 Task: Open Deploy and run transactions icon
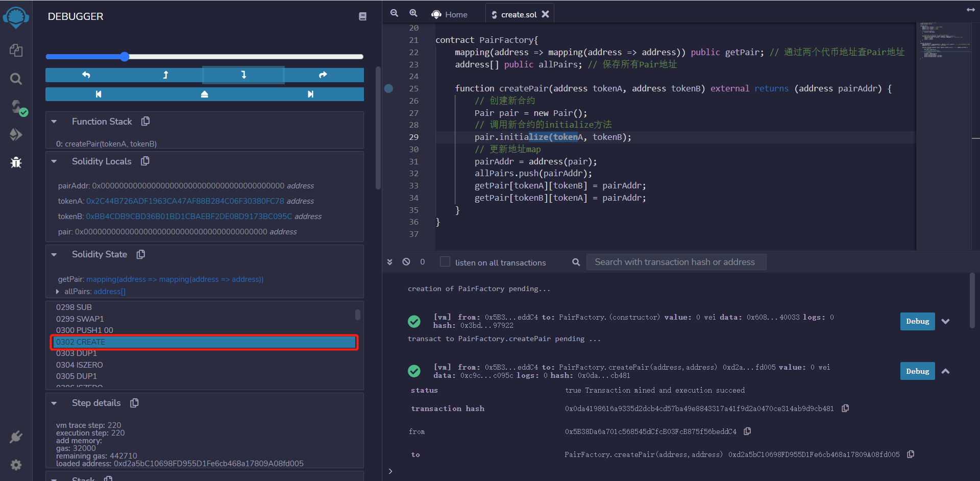[16, 135]
